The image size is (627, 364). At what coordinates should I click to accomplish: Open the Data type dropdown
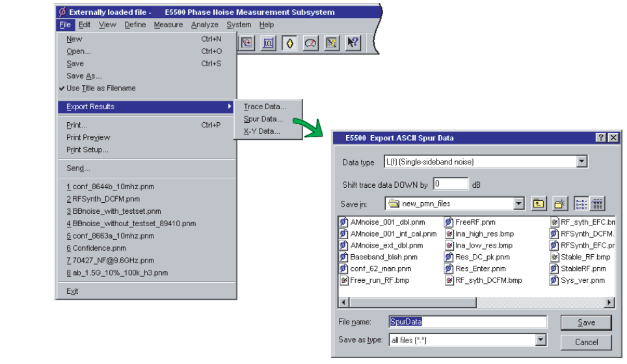pos(582,161)
